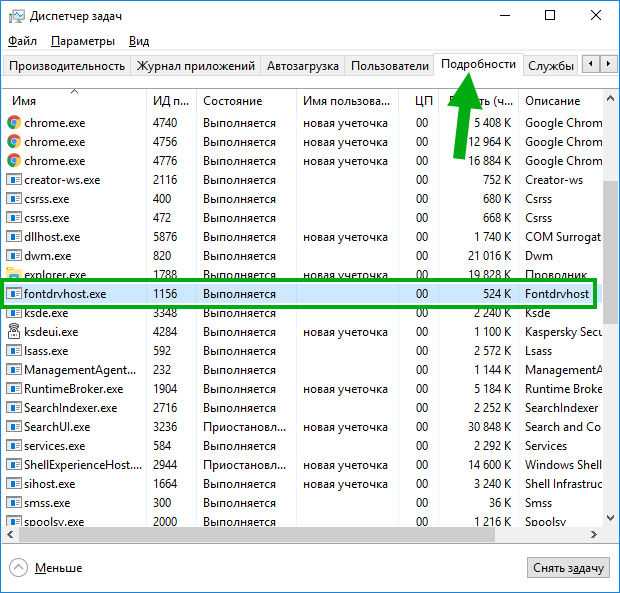Screen dimensions: 620x593
Task: Select the dwm.exe process name
Action: pos(48,256)
